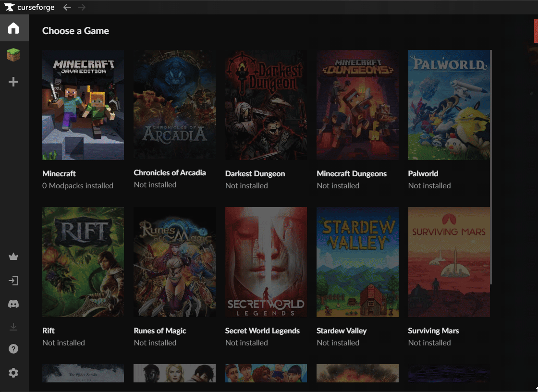Screen dimensions: 538x392
Task: Click 'Surviving Mars' title text
Action: point(433,331)
